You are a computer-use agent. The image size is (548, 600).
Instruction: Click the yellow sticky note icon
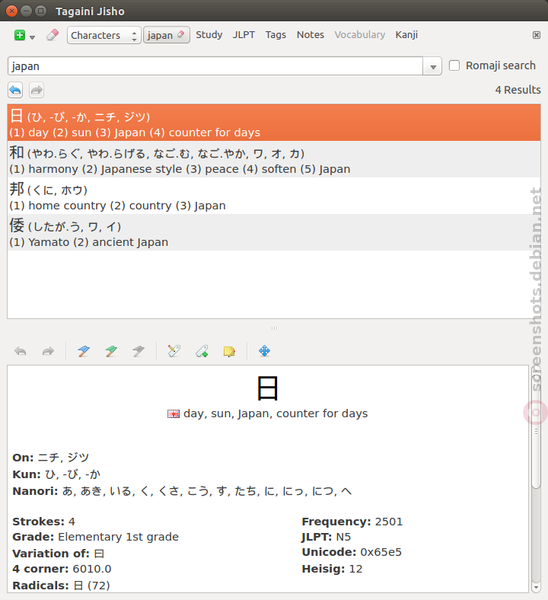tap(229, 351)
